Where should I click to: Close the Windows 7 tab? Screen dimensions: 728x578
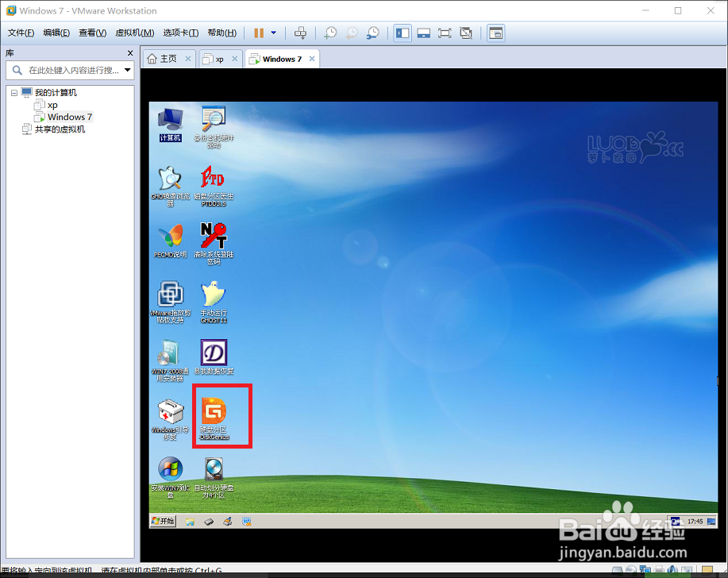(x=312, y=59)
